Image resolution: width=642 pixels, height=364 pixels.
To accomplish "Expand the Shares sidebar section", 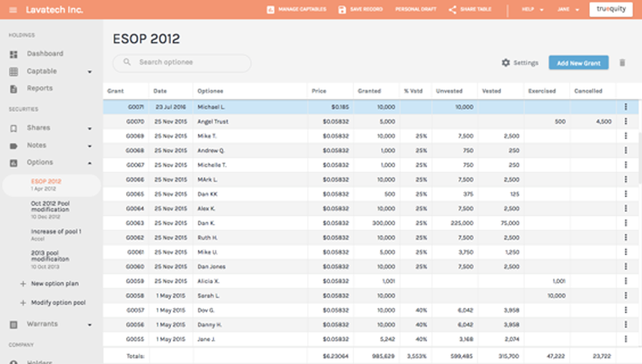I will 89,129.
